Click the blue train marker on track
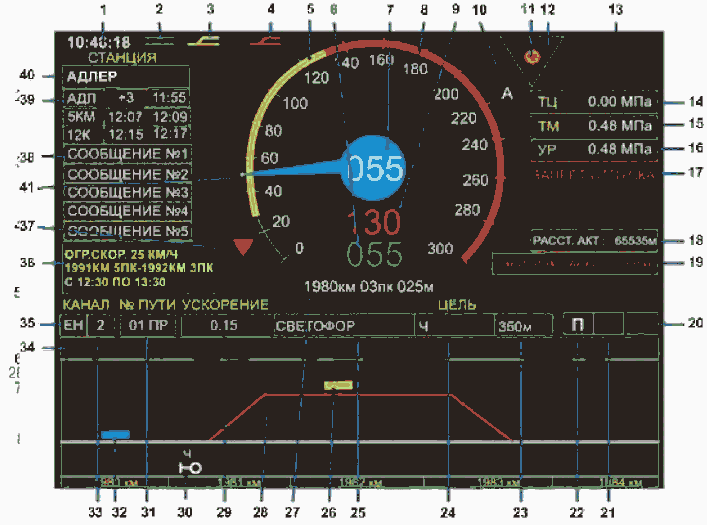 pyautogui.click(x=115, y=435)
